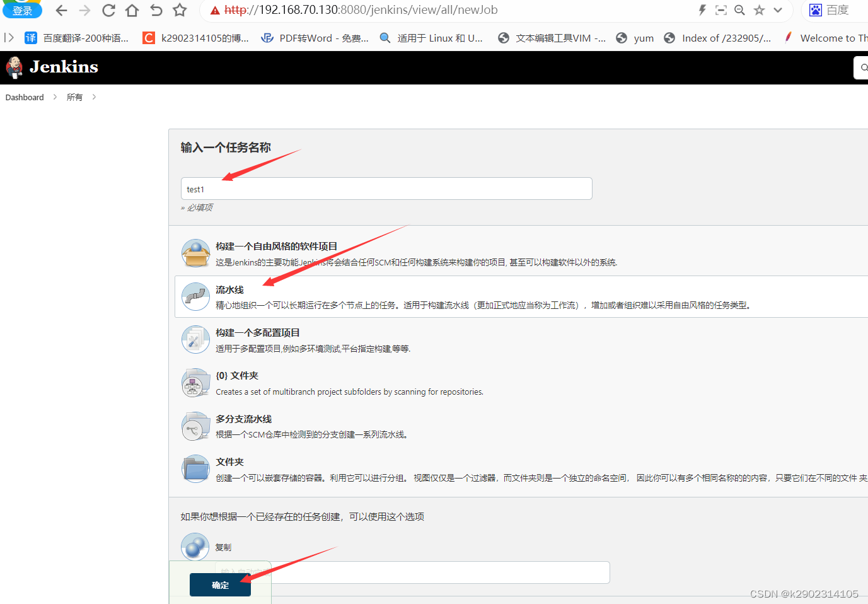Open the 适用于 Linux bookmark

point(431,38)
